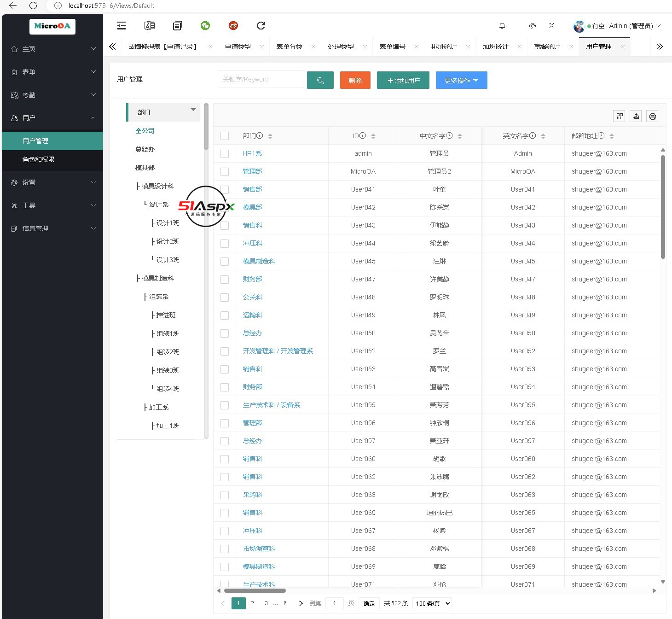Expand the 设置 sidebar menu
The image size is (672, 619).
pyautogui.click(x=52, y=182)
